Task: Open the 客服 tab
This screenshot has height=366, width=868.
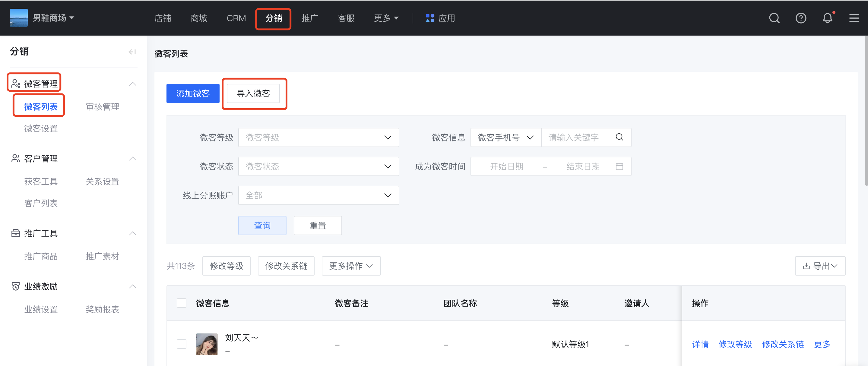Action: tap(346, 18)
